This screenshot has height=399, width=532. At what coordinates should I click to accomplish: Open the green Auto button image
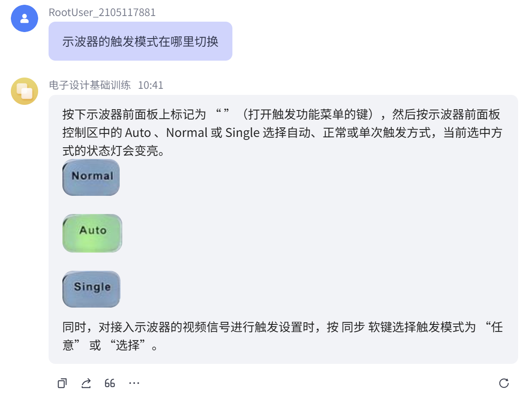click(x=92, y=233)
